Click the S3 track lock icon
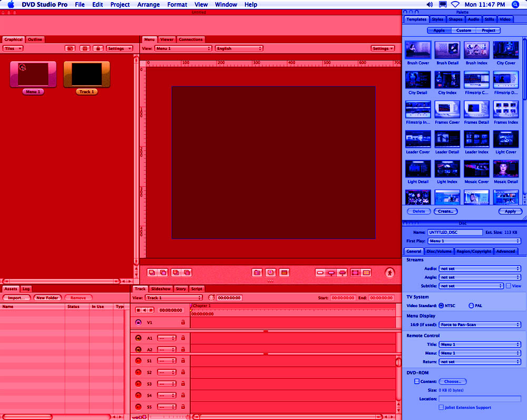The image size is (527, 420). (183, 384)
